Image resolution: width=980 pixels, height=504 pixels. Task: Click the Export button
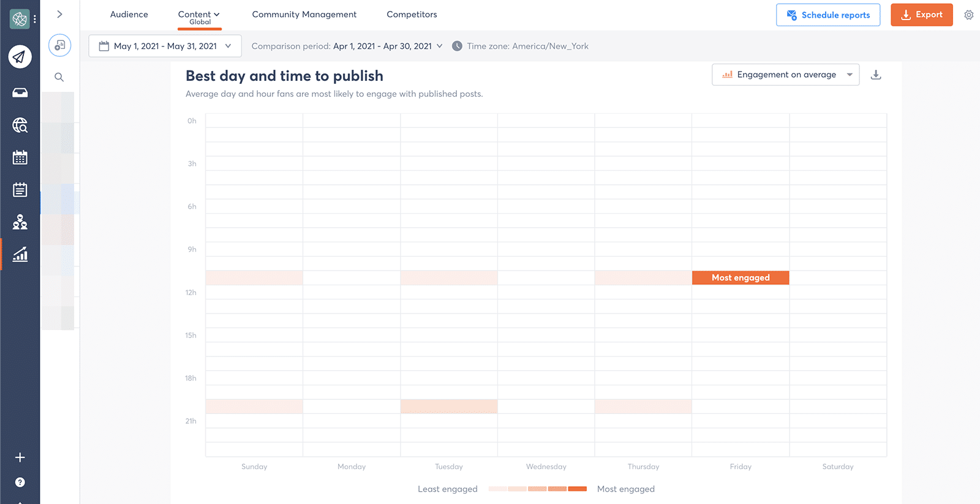tap(921, 15)
